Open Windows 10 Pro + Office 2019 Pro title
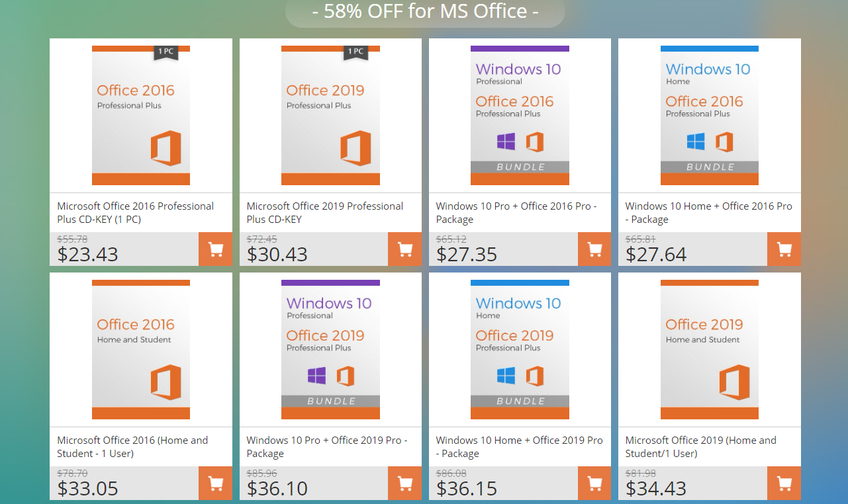This screenshot has height=504, width=848. pyautogui.click(x=326, y=446)
